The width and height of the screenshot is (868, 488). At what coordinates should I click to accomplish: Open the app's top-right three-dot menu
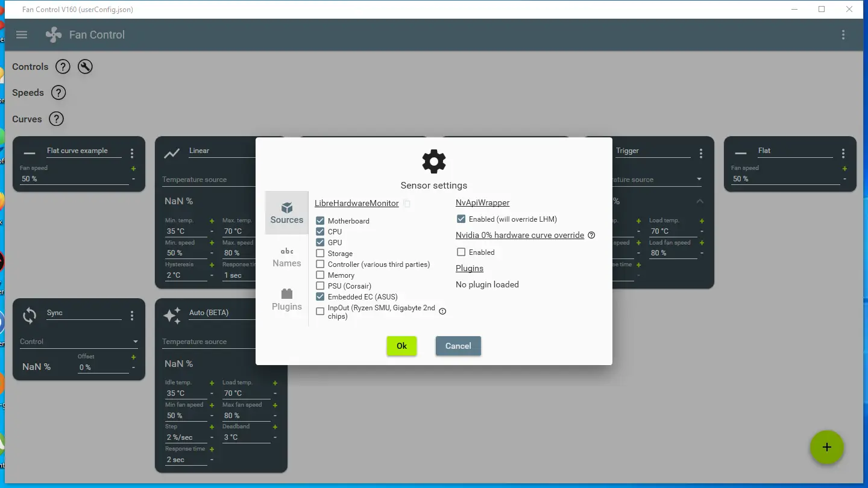click(843, 34)
